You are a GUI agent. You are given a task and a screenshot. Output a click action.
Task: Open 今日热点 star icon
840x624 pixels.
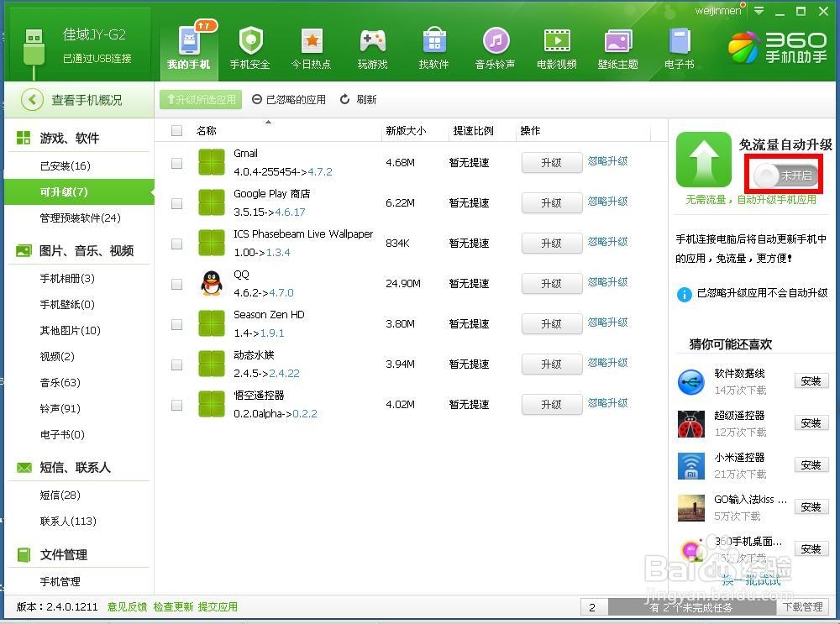coord(312,40)
